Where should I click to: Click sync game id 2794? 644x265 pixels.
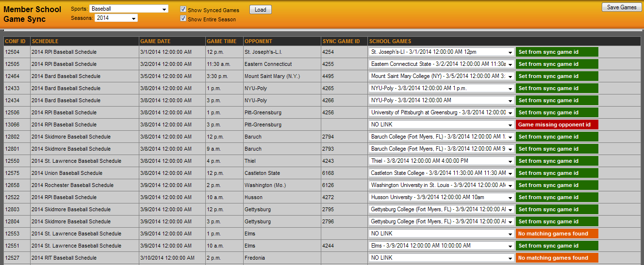(328, 137)
